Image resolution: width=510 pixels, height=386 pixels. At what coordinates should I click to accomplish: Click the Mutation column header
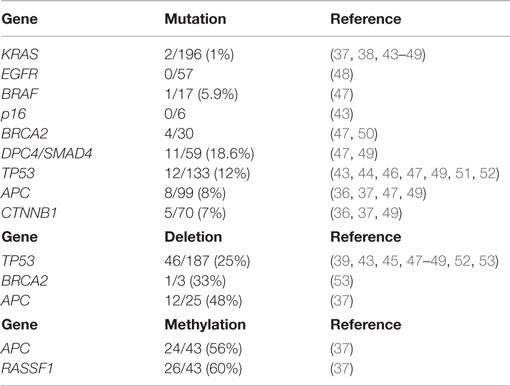tap(195, 19)
